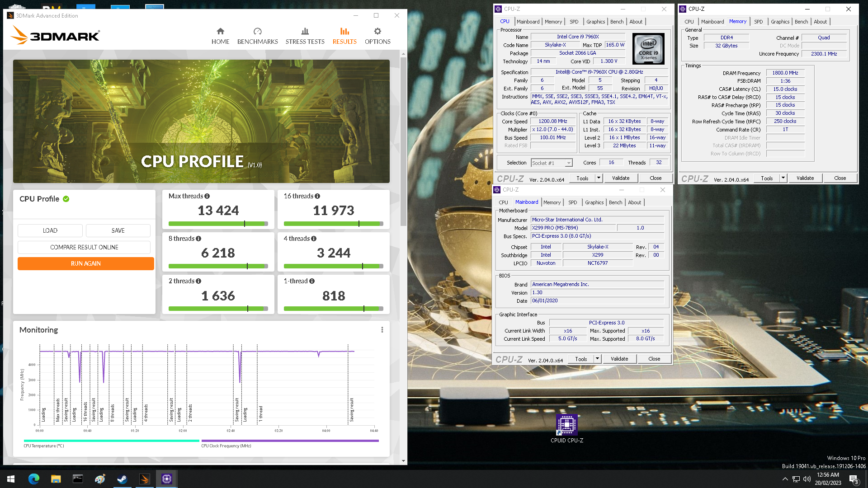The width and height of the screenshot is (868, 488).
Task: Click the Max threads score bar
Action: coord(218,224)
